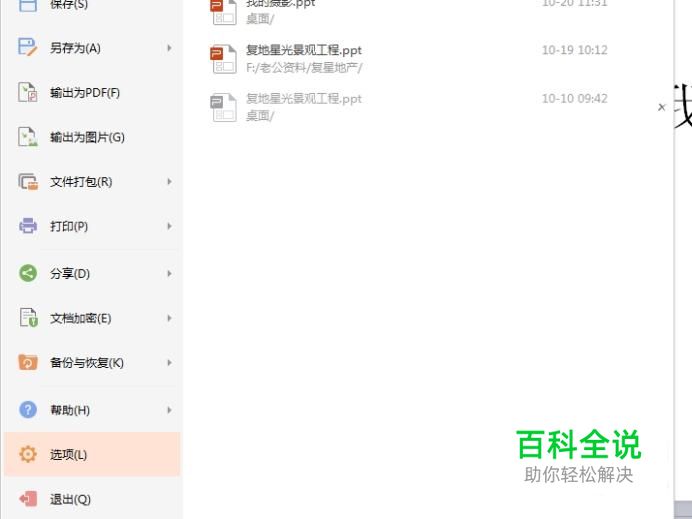692x519 pixels.
Task: Click the timestamp 10-19 10:12
Action: pyautogui.click(x=575, y=50)
